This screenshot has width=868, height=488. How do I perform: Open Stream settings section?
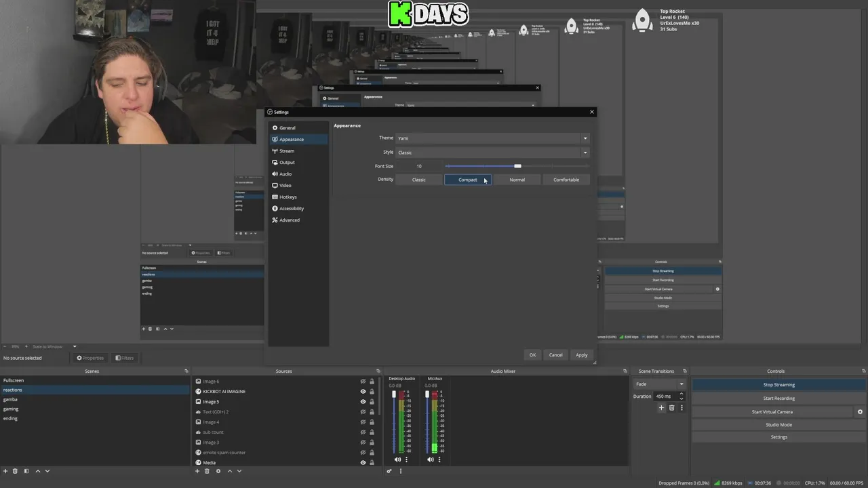(298, 150)
